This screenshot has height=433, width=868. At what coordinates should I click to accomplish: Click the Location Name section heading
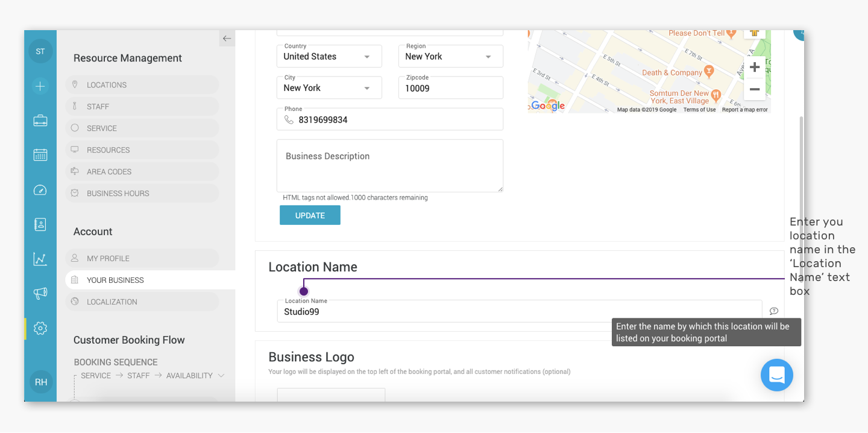click(313, 267)
